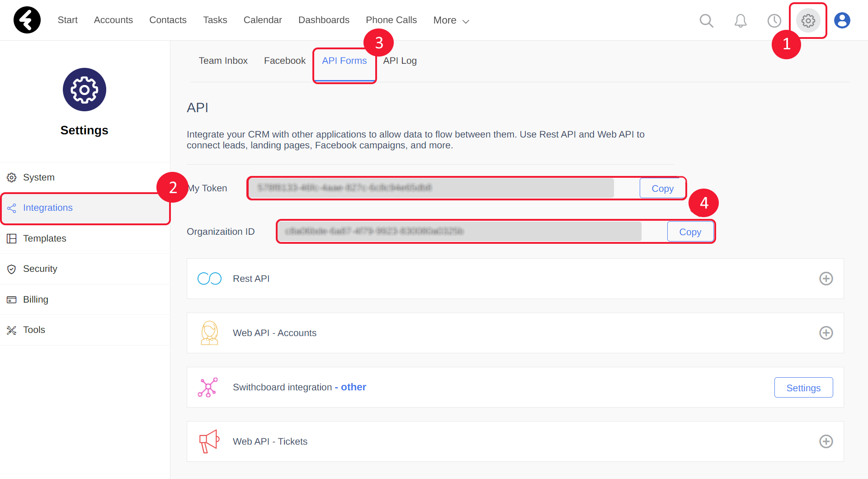Click the 'Rest API' row label
The image size is (868, 479).
251,279
